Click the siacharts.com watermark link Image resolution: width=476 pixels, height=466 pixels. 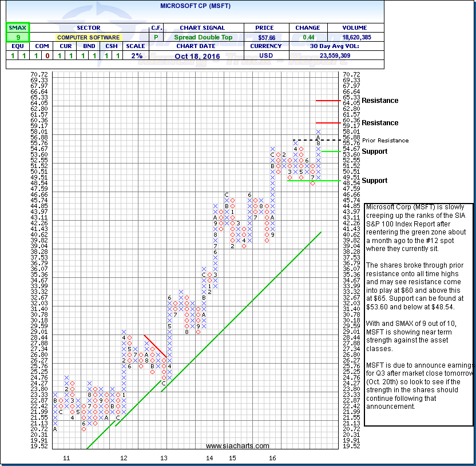(x=237, y=445)
